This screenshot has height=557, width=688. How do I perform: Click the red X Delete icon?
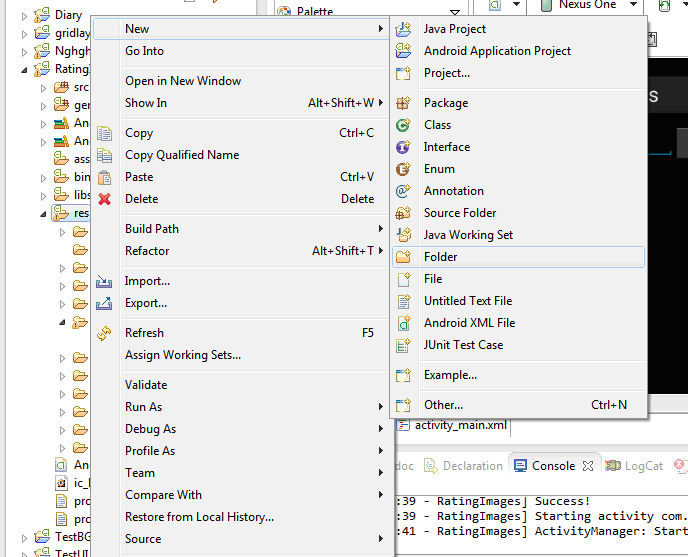coord(104,199)
